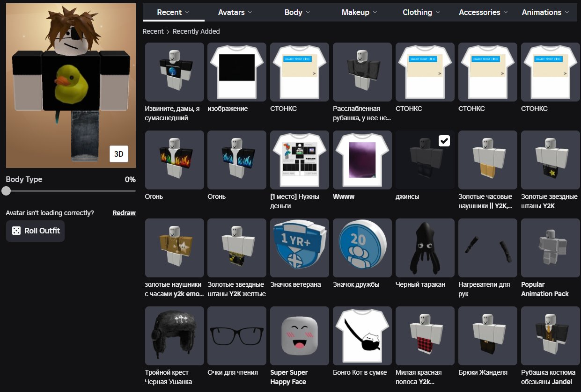Switch to the Avatars tab

[x=235, y=13]
